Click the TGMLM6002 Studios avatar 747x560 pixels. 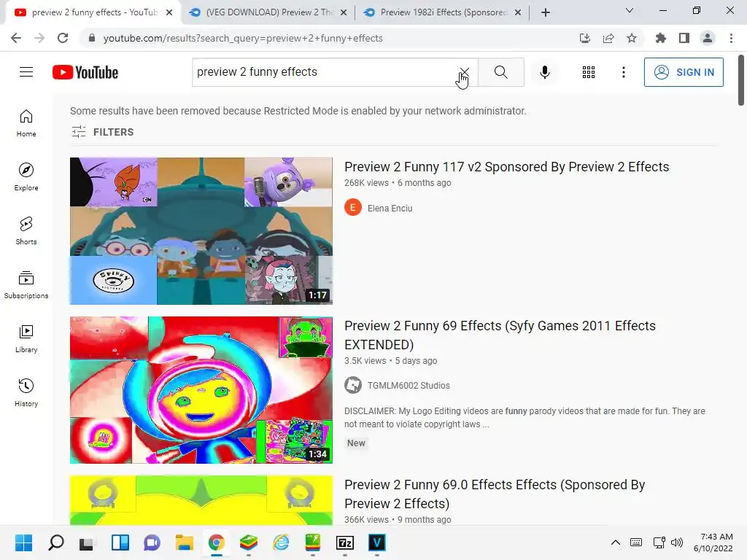coord(353,385)
